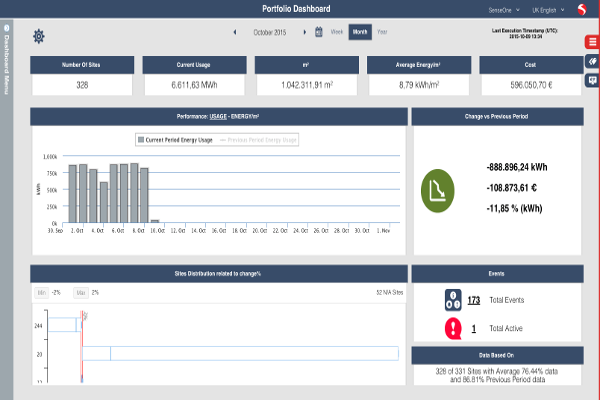Click the Min button in sites distribution
This screenshot has width=600, height=400.
(x=41, y=292)
